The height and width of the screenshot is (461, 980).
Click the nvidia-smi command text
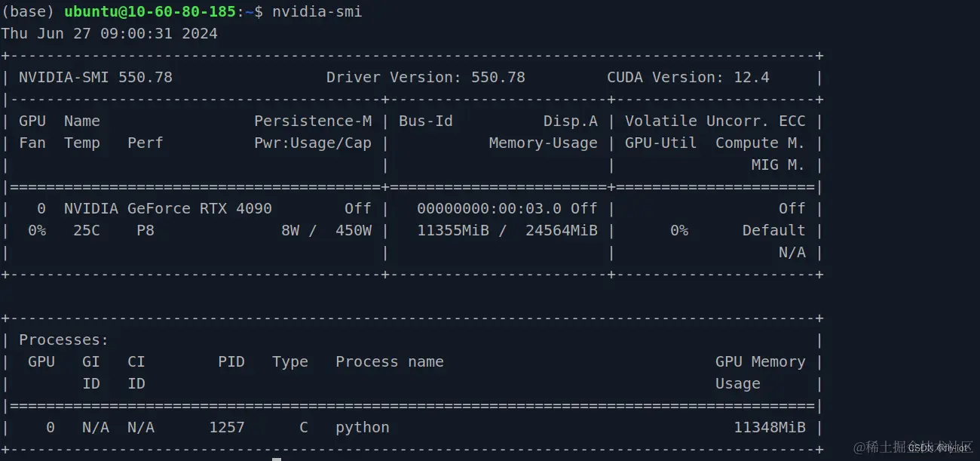317,12
